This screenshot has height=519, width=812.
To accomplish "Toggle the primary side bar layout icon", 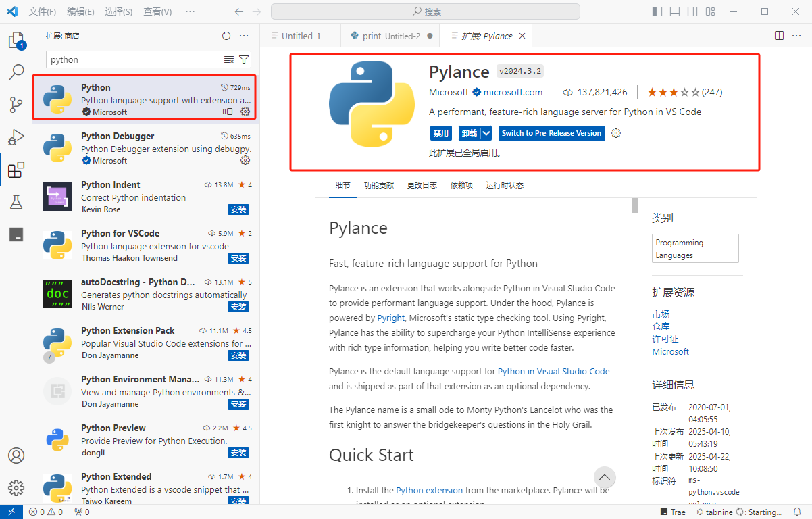I will click(657, 11).
